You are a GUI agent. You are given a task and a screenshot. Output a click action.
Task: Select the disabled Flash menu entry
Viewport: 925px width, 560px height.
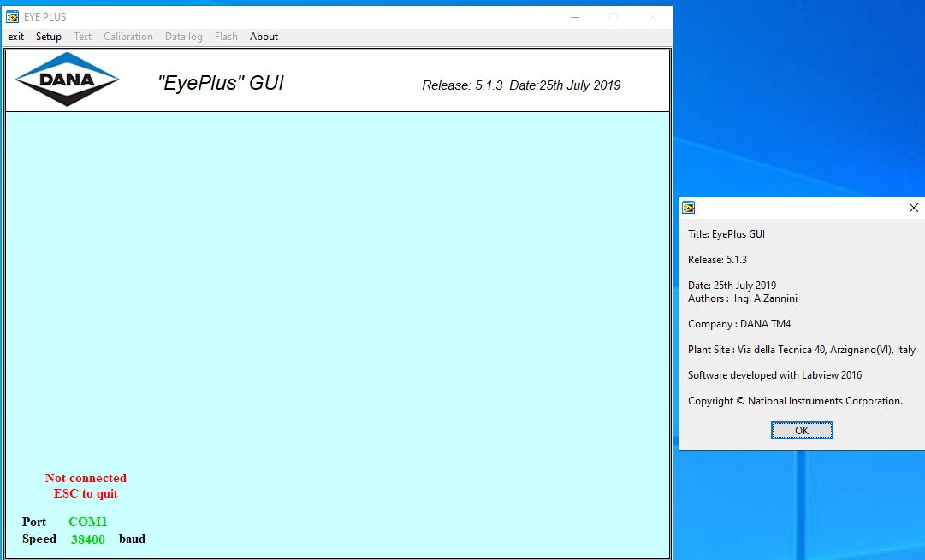point(226,37)
